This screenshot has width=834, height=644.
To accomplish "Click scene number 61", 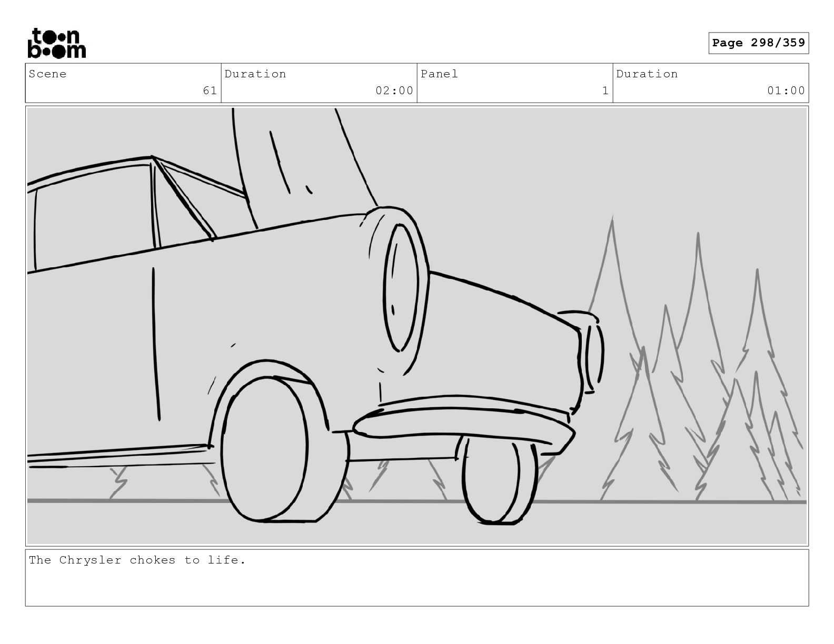I will coord(210,90).
